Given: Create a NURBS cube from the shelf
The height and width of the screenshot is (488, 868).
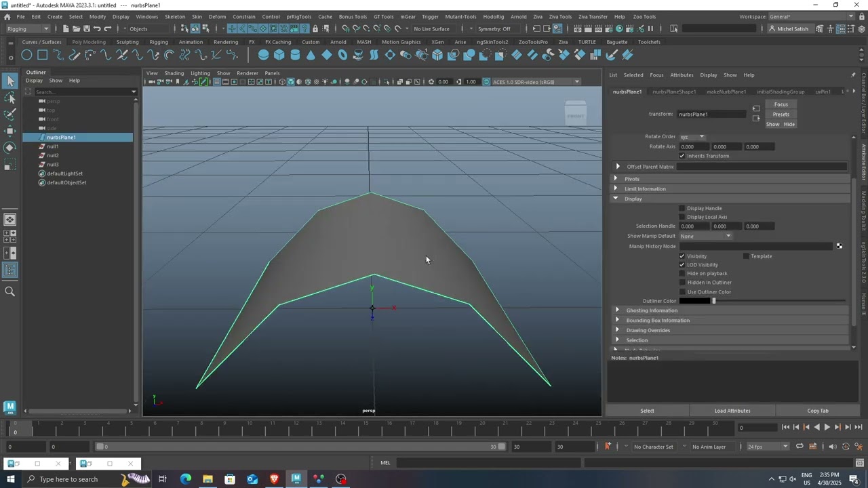Looking at the screenshot, I should 279,55.
